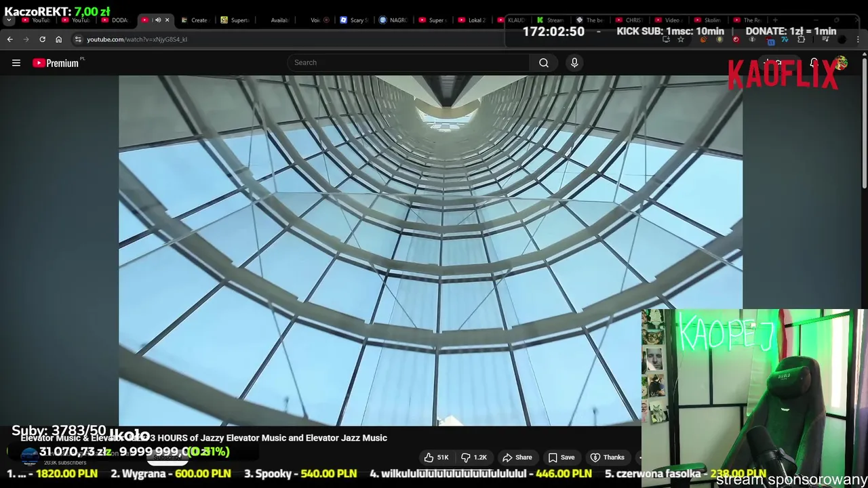Image resolution: width=868 pixels, height=488 pixels.
Task: Reload the current page
Action: 42,39
